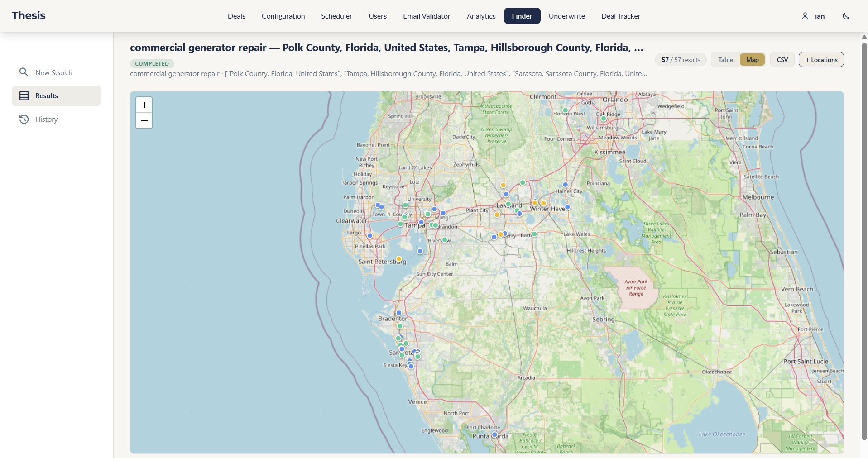Zoom into the map with the plus control
The height and width of the screenshot is (458, 868).
(144, 105)
